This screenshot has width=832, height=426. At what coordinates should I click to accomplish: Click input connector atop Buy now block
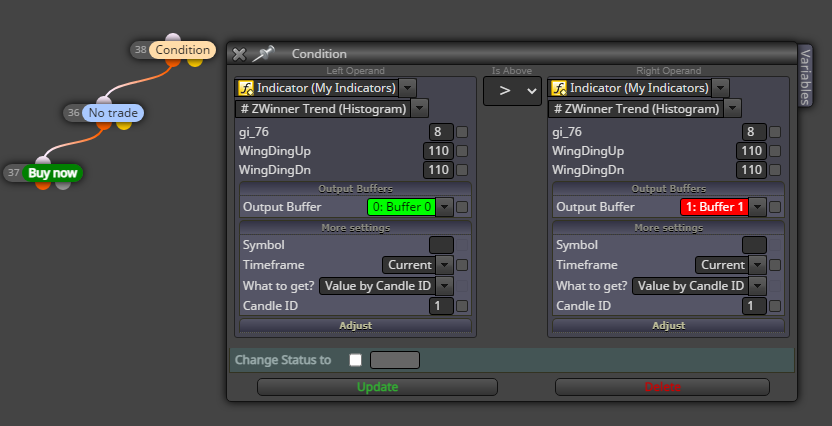pyautogui.click(x=43, y=161)
